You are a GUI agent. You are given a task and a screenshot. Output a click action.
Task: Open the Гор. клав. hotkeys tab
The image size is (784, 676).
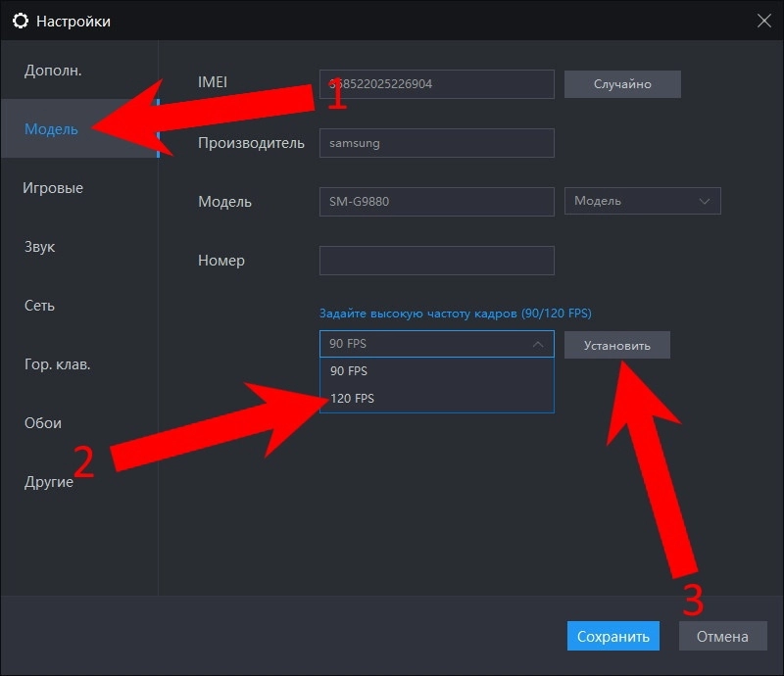[57, 364]
